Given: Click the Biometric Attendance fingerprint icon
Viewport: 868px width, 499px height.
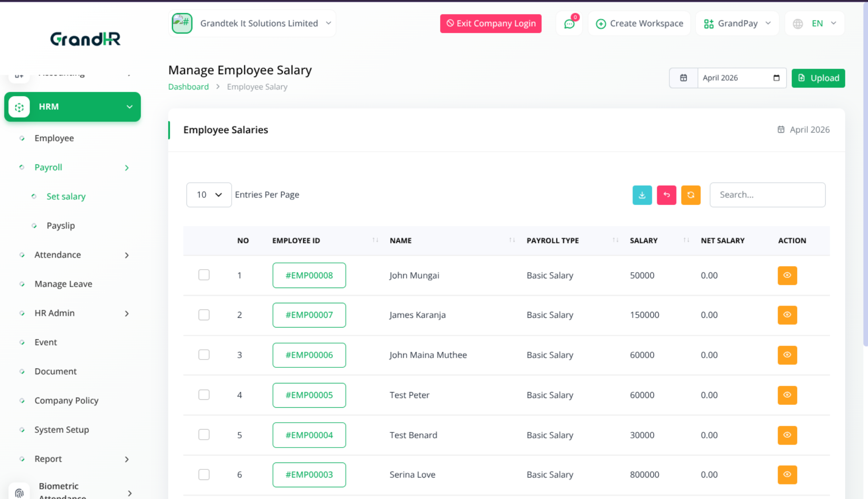Looking at the screenshot, I should tap(19, 493).
